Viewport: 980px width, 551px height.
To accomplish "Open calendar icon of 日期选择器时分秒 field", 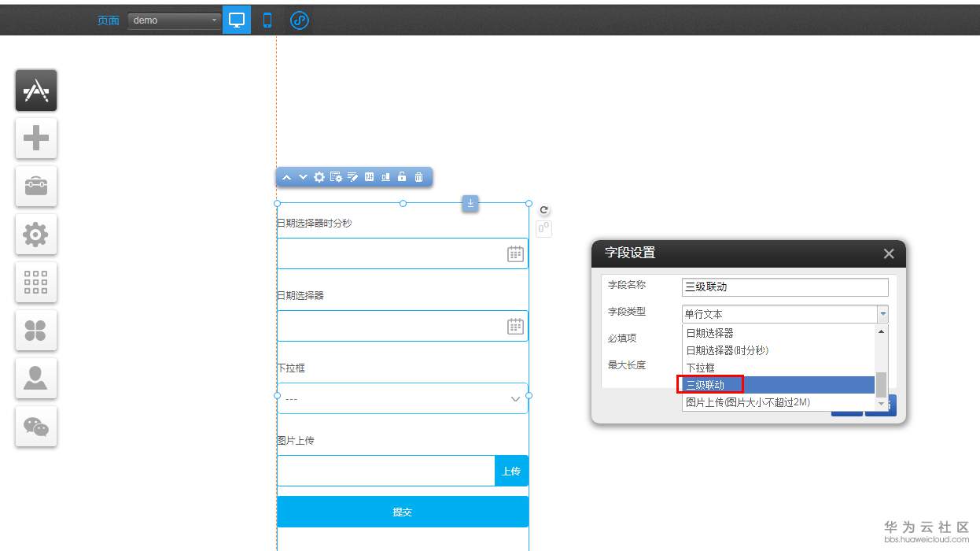I will tap(515, 253).
